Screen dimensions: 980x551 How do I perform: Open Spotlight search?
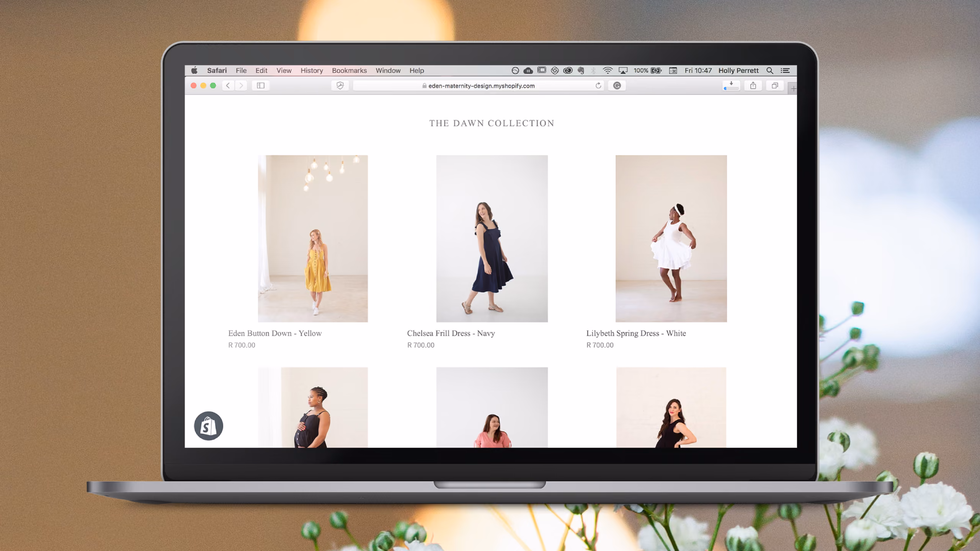770,70
